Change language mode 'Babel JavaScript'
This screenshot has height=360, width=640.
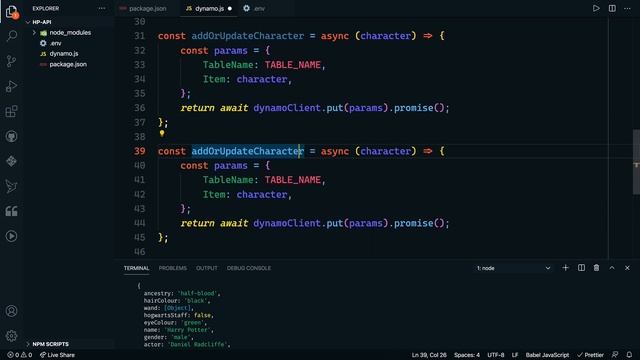(547, 355)
